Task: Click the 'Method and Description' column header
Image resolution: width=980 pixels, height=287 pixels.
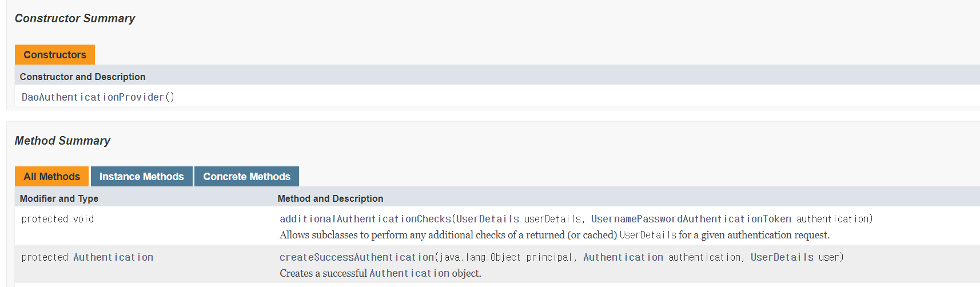Action: (x=330, y=198)
